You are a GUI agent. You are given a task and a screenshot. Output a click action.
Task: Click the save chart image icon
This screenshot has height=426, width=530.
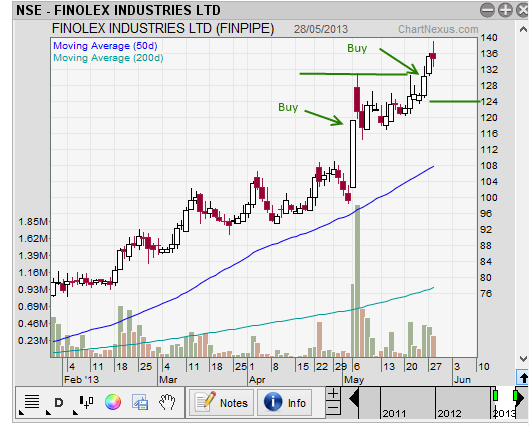140,402
